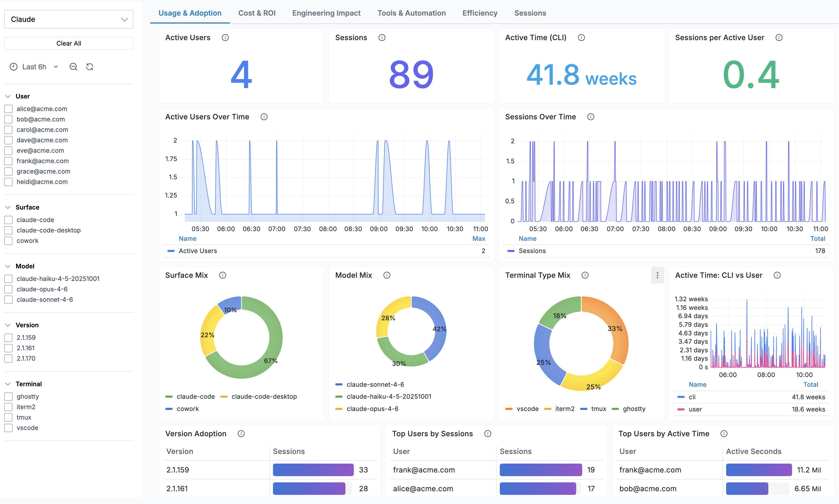
Task: Switch to the Cost & ROI tab
Action: tap(257, 13)
